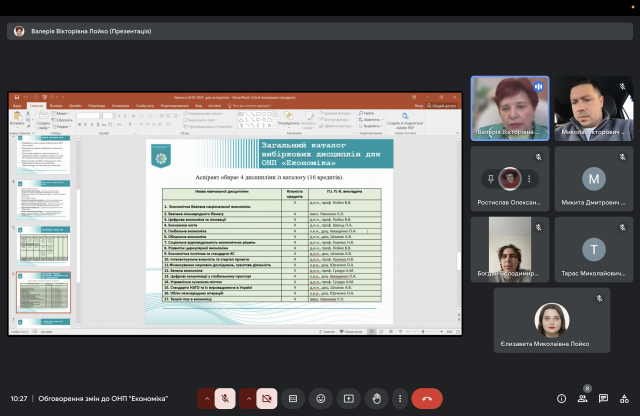This screenshot has width=640, height=416.
Task: Toggle the disabled camera button
Action: [x=267, y=398]
